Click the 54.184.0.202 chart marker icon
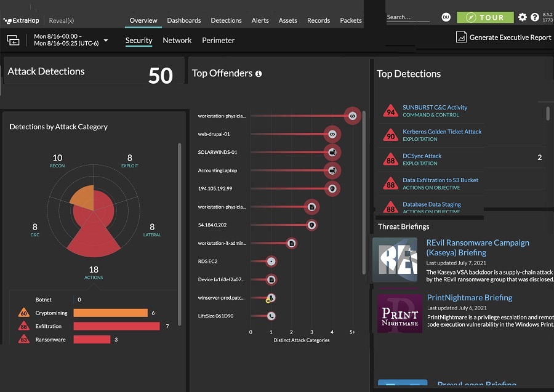This screenshot has width=554, height=392. (x=311, y=225)
